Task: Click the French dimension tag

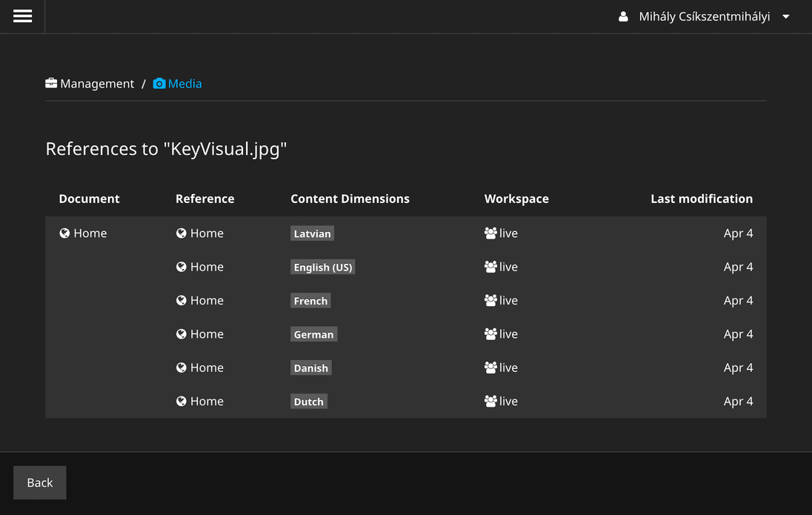Action: pos(310,301)
